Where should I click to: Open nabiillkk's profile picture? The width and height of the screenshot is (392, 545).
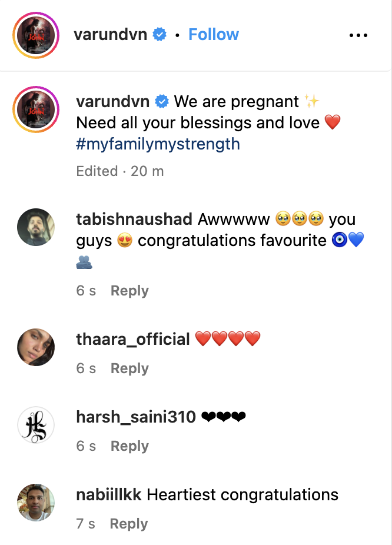(36, 502)
